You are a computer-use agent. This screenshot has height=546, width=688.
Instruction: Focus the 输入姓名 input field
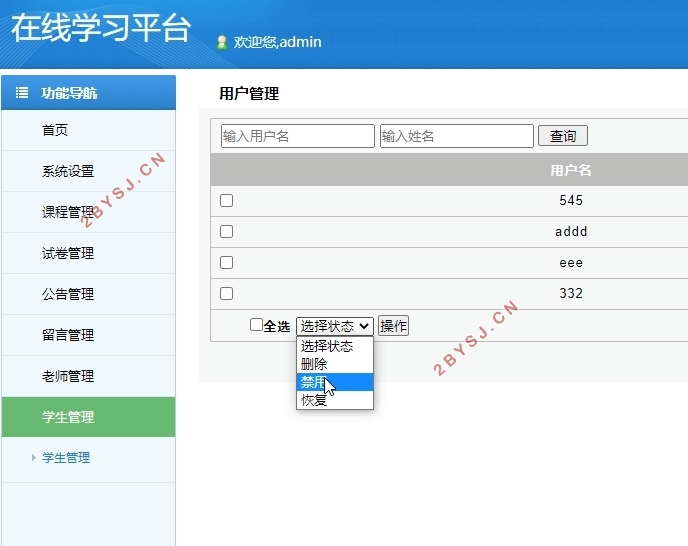click(x=457, y=136)
